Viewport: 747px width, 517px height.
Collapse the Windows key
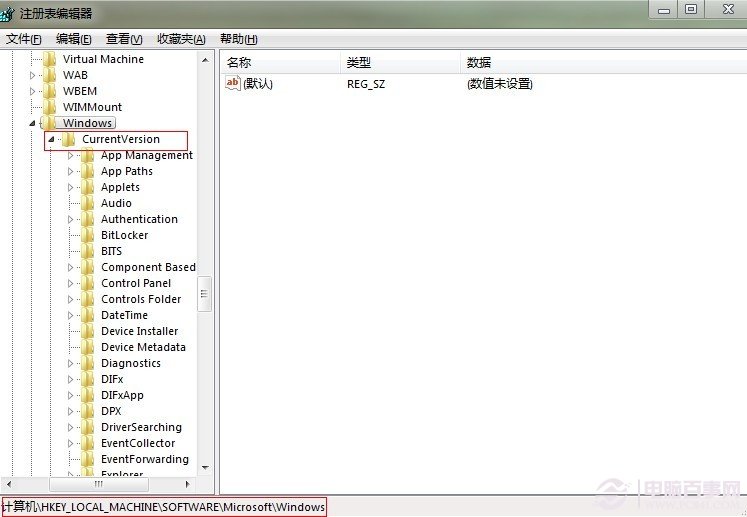click(32, 123)
